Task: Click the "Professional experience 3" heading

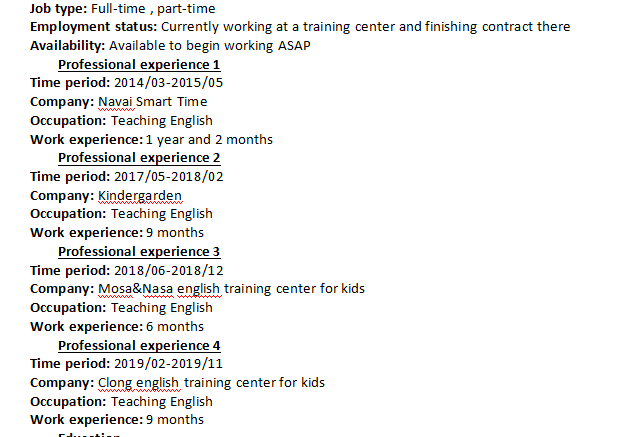Action: pyautogui.click(x=139, y=252)
